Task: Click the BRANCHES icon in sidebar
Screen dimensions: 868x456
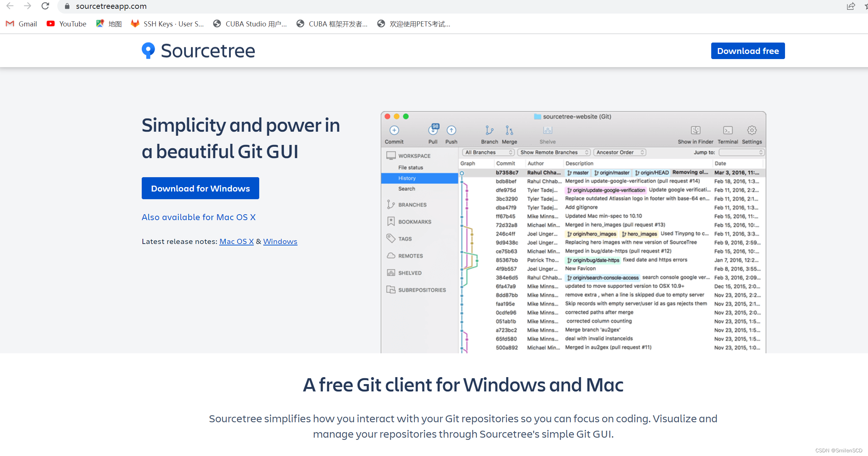Action: [x=391, y=204]
